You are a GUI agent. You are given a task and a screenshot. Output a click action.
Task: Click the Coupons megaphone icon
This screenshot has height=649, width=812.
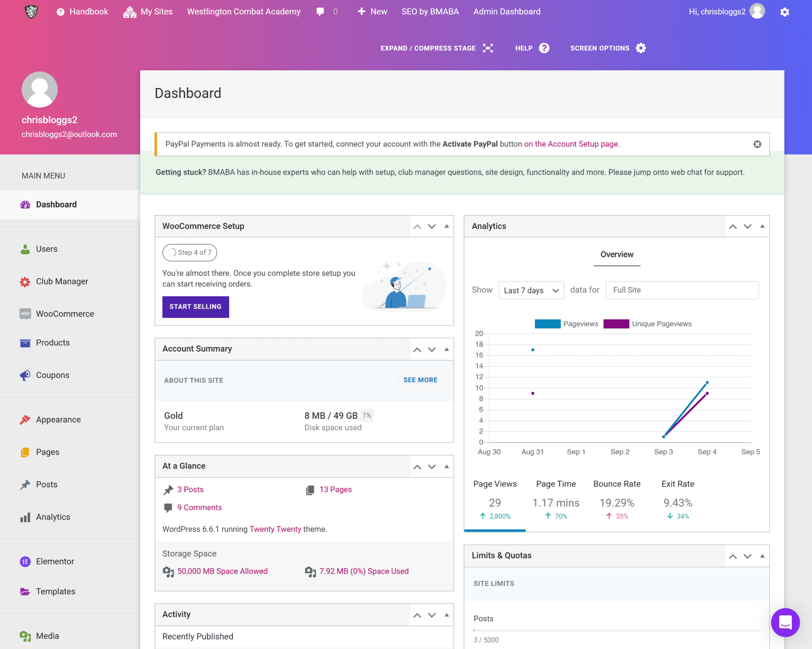coord(25,375)
